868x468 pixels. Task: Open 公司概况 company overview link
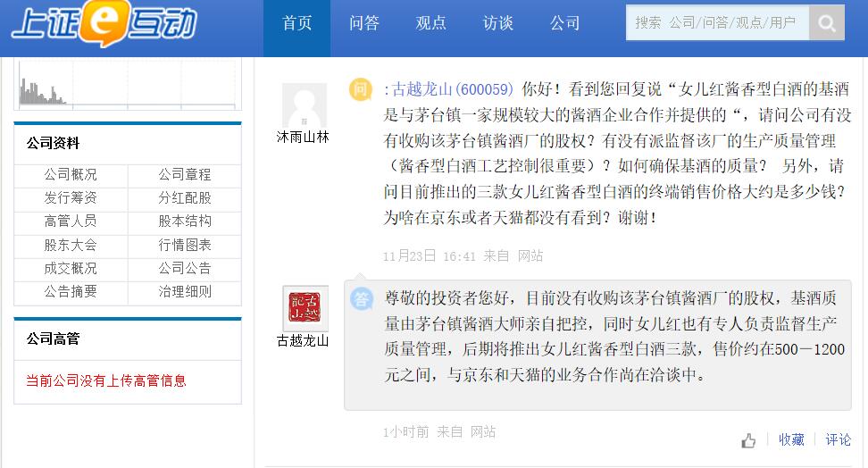(x=71, y=175)
